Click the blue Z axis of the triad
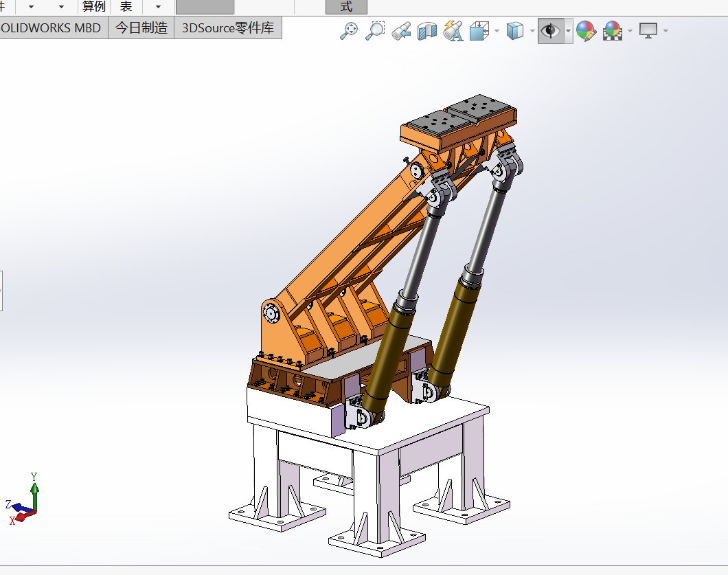The width and height of the screenshot is (728, 575). pyautogui.click(x=16, y=506)
